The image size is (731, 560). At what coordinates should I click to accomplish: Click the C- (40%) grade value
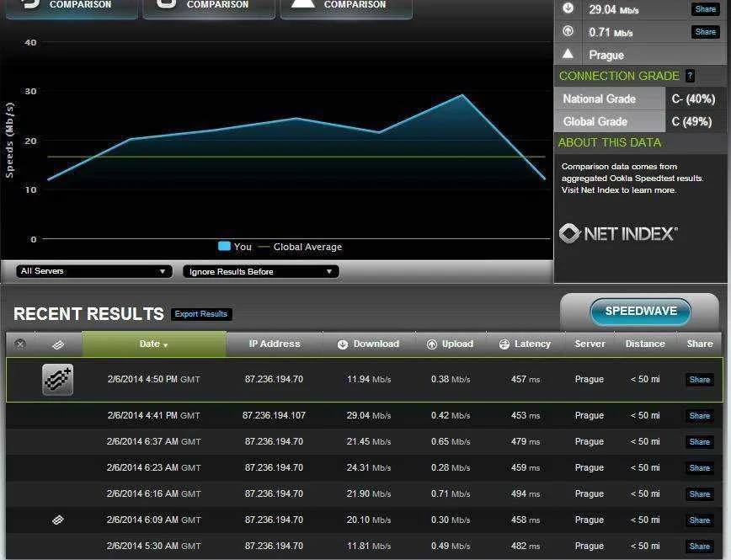coord(693,99)
